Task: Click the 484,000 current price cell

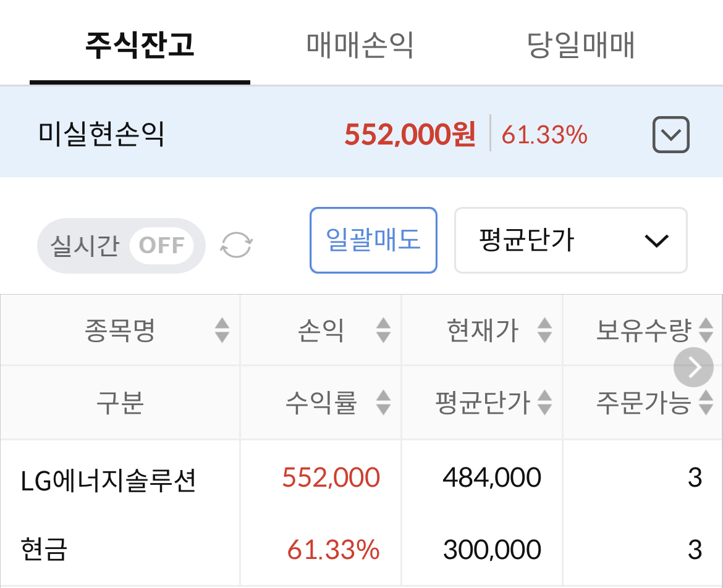Action: pyautogui.click(x=492, y=477)
